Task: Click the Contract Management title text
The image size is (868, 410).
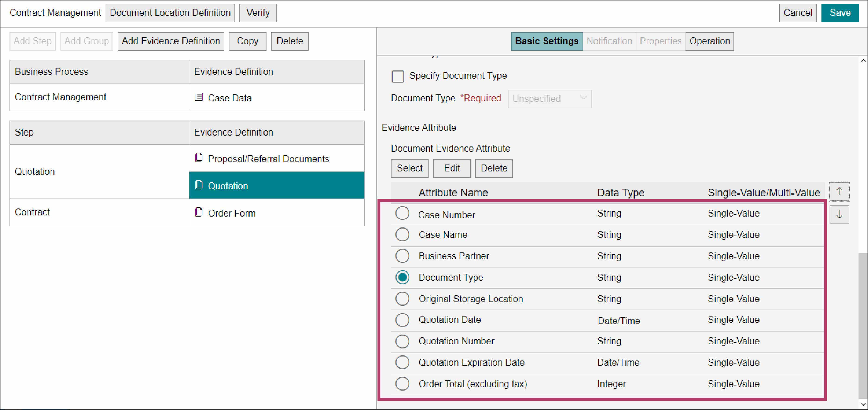Action: click(x=55, y=13)
